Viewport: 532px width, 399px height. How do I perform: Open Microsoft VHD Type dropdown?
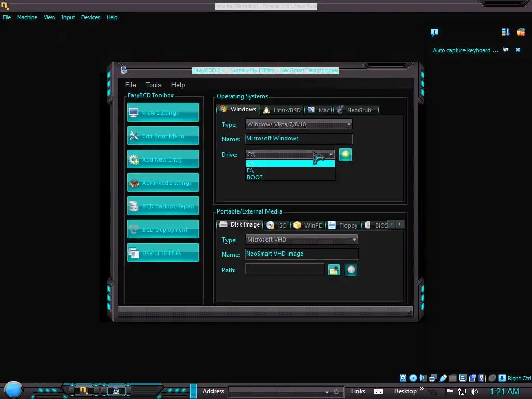tap(301, 240)
